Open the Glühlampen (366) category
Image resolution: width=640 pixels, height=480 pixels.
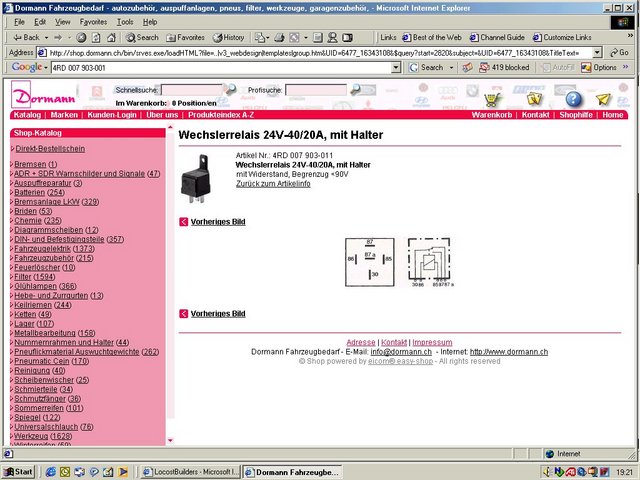pyautogui.click(x=45, y=287)
